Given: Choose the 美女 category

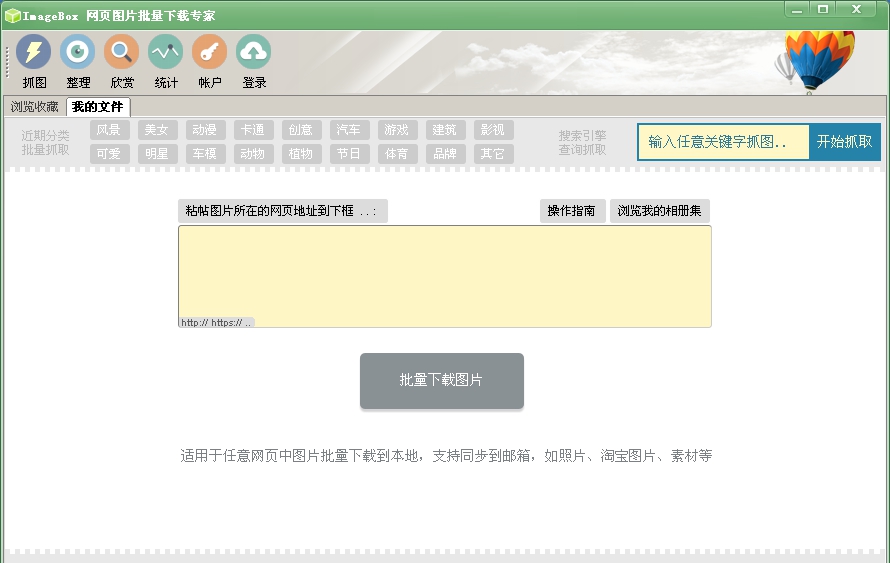Looking at the screenshot, I should pyautogui.click(x=157, y=130).
